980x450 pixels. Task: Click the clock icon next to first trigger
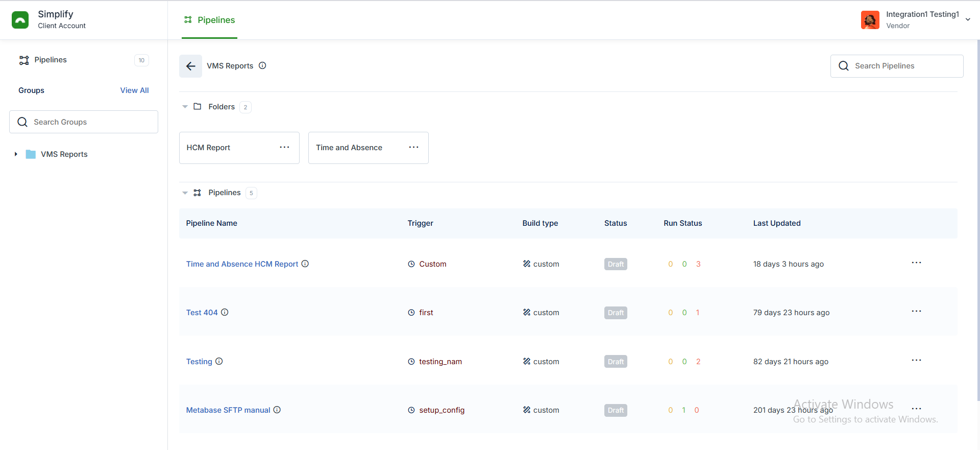click(411, 313)
